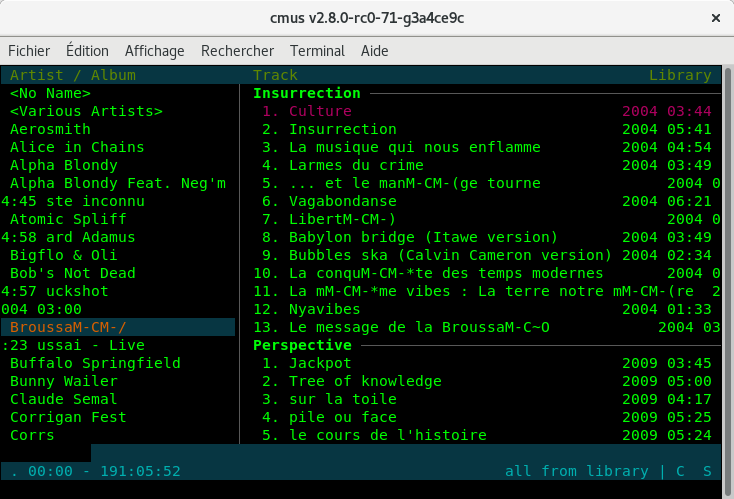This screenshot has width=734, height=499.
Task: Select track 1. Jackpot
Action: tap(482, 363)
